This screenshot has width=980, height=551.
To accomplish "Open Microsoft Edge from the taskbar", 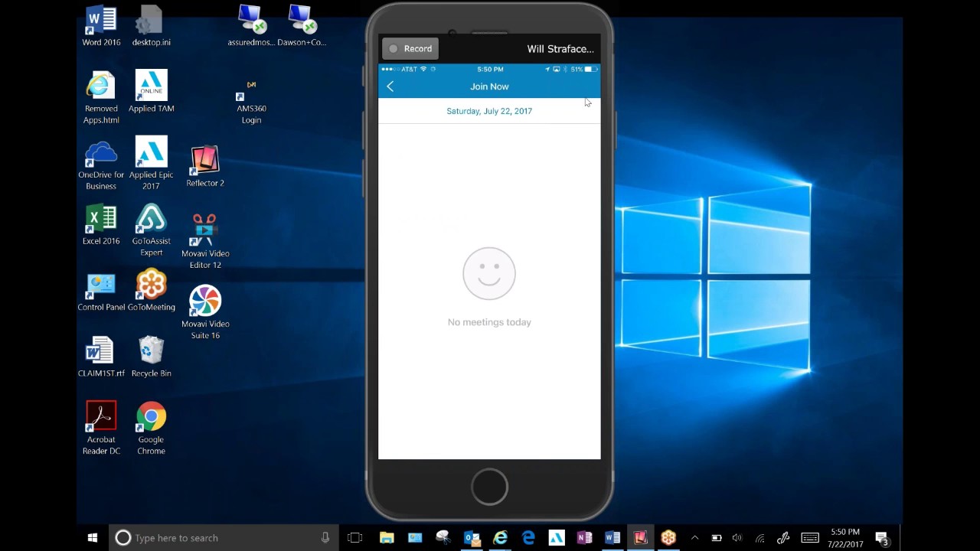I will click(x=528, y=538).
